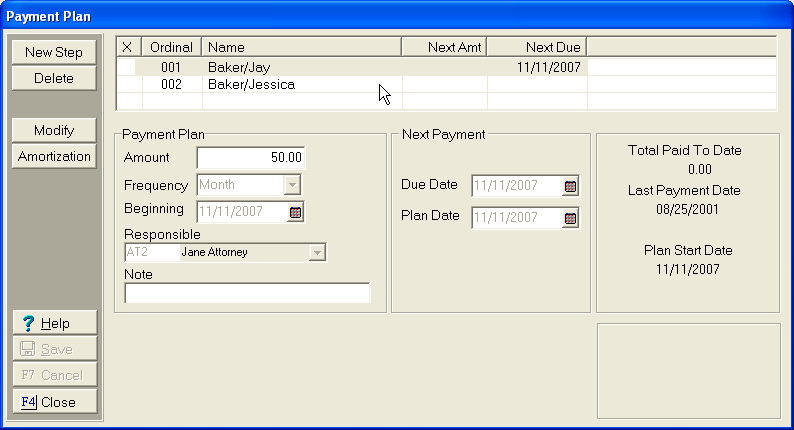Click the Ordinal column header
The image size is (794, 430).
pos(172,47)
